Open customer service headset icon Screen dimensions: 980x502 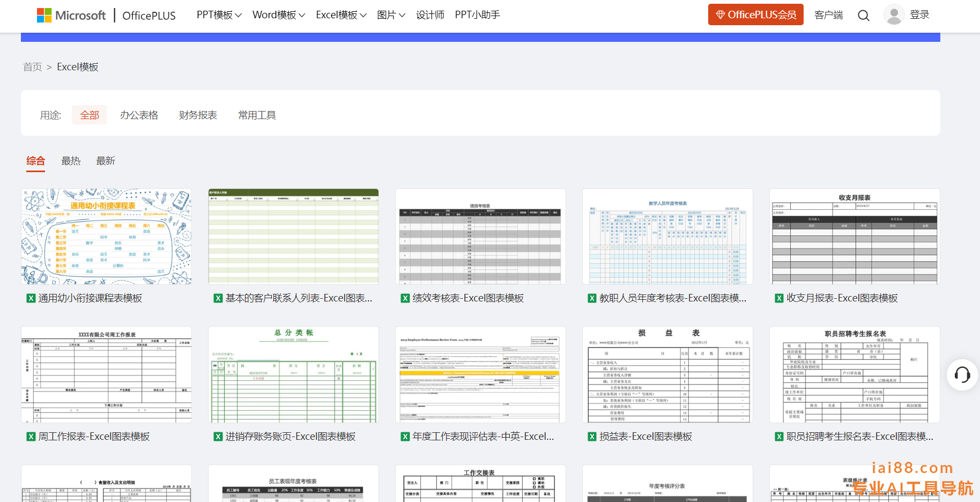tap(962, 375)
